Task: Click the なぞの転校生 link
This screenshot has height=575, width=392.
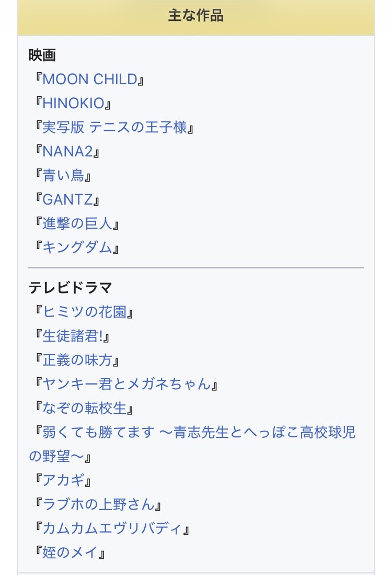Action: (84, 409)
